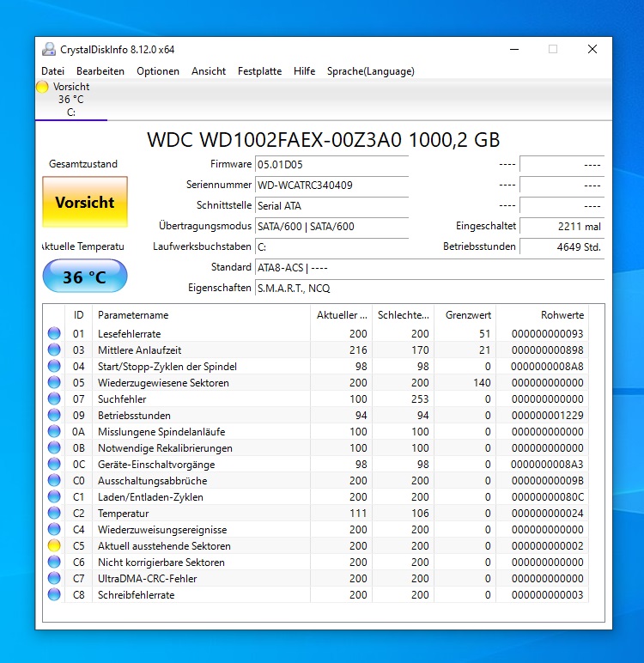The height and width of the screenshot is (663, 644).
Task: Click the Schlechte... column header
Action: (x=403, y=315)
